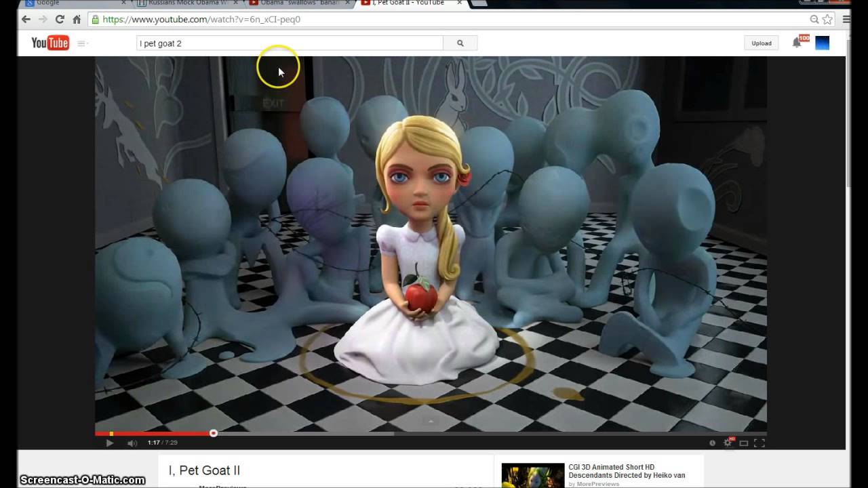868x488 pixels.
Task: Switch to the 'Russians Mock Obama' tab
Action: 186,3
